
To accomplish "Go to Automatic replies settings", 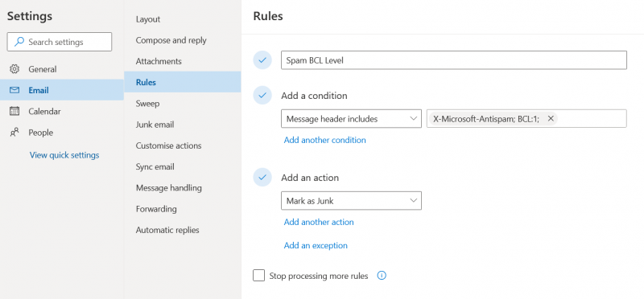I will [167, 230].
